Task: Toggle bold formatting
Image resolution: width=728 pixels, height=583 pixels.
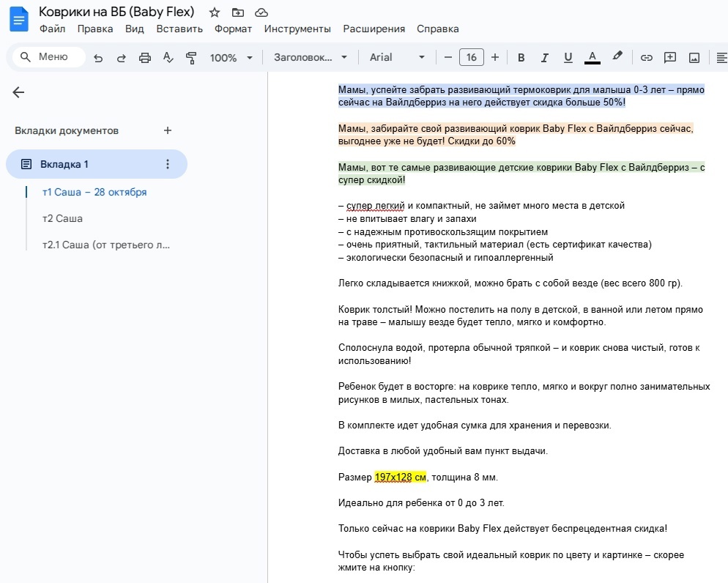Action: click(521, 58)
